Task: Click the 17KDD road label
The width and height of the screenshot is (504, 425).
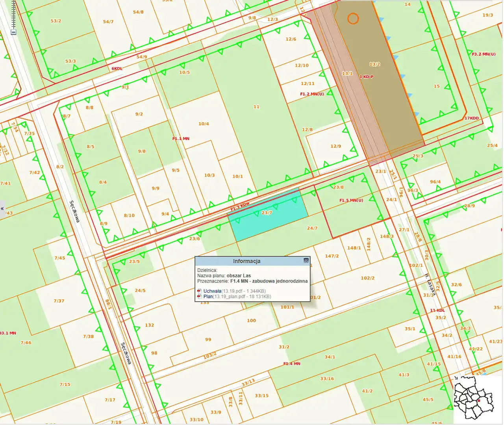Action: [x=472, y=118]
